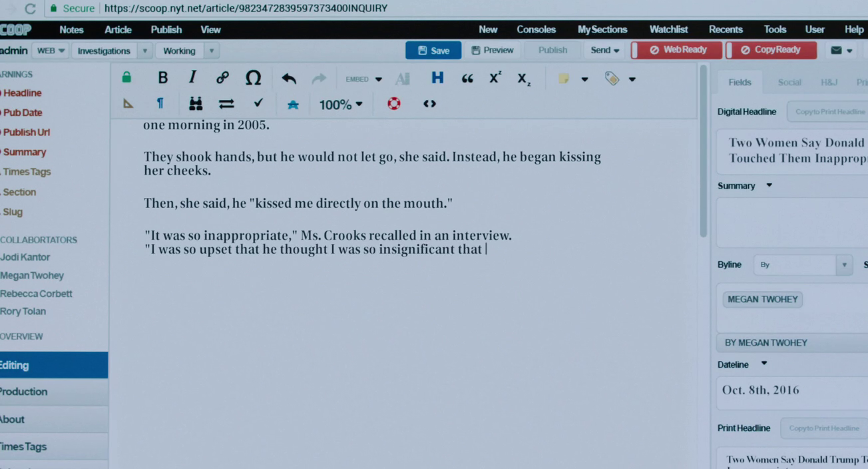The height and width of the screenshot is (469, 868).
Task: Show source code view with the angle brackets icon
Action: pyautogui.click(x=429, y=104)
